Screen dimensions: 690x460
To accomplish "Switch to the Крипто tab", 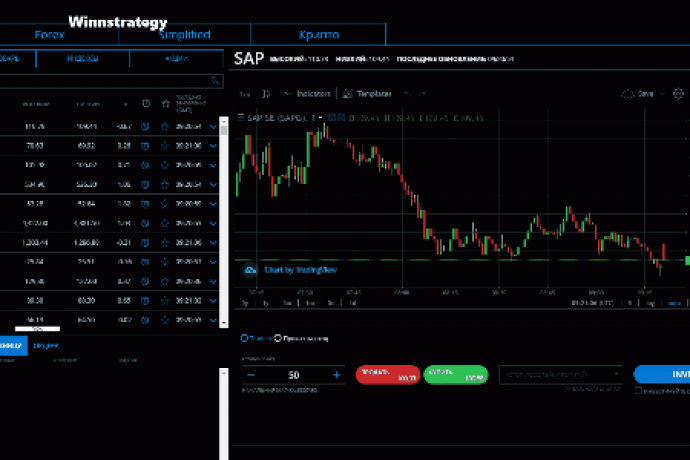I will [319, 35].
